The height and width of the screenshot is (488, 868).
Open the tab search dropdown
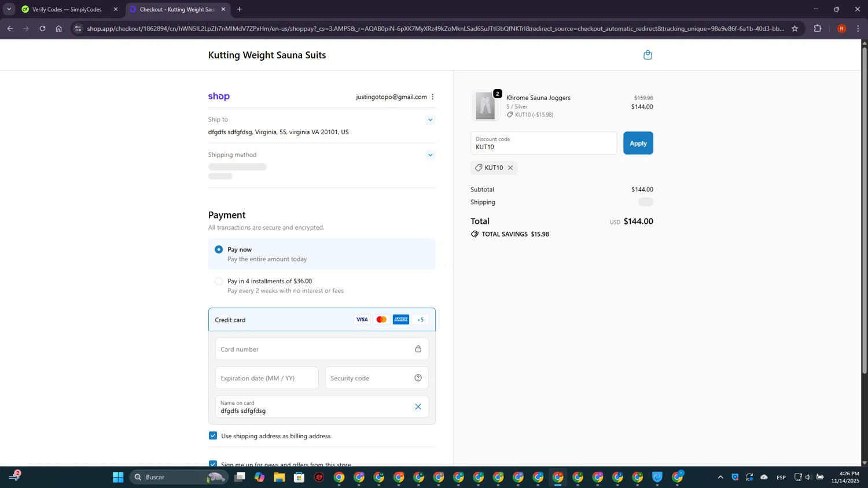coord(9,9)
